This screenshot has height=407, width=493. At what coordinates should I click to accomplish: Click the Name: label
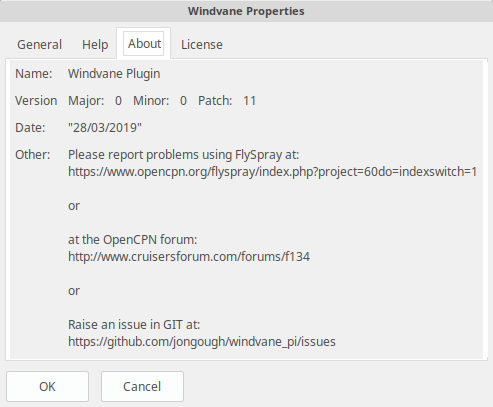34,74
